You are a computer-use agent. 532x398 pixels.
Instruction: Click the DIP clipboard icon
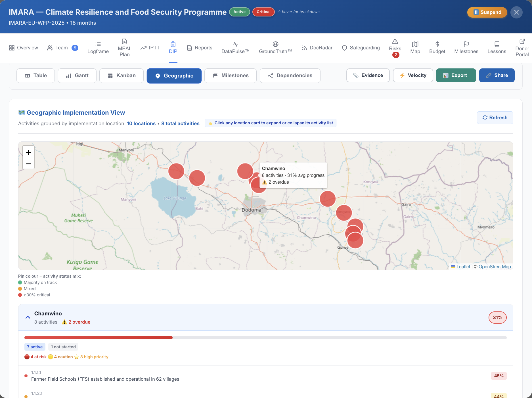tap(173, 44)
